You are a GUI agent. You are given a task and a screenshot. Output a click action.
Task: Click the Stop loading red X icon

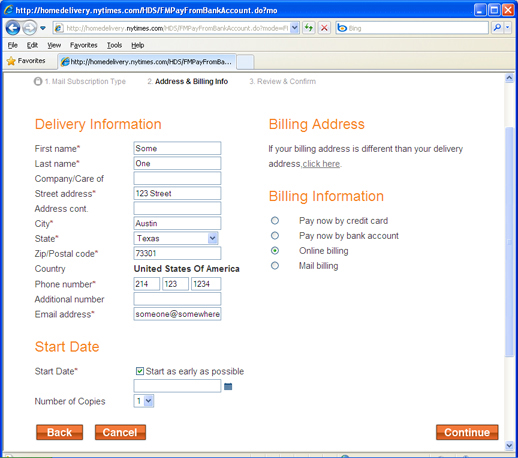tap(324, 28)
